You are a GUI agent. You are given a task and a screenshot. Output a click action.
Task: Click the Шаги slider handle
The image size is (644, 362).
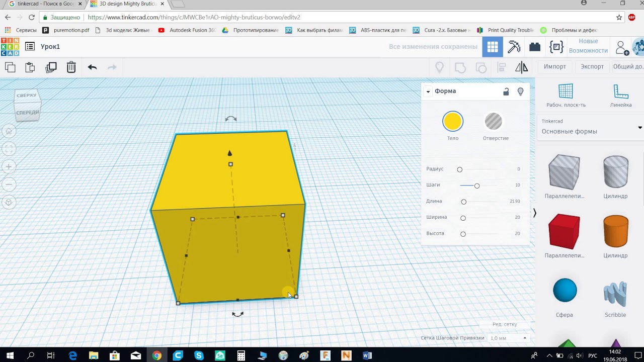[x=477, y=186]
